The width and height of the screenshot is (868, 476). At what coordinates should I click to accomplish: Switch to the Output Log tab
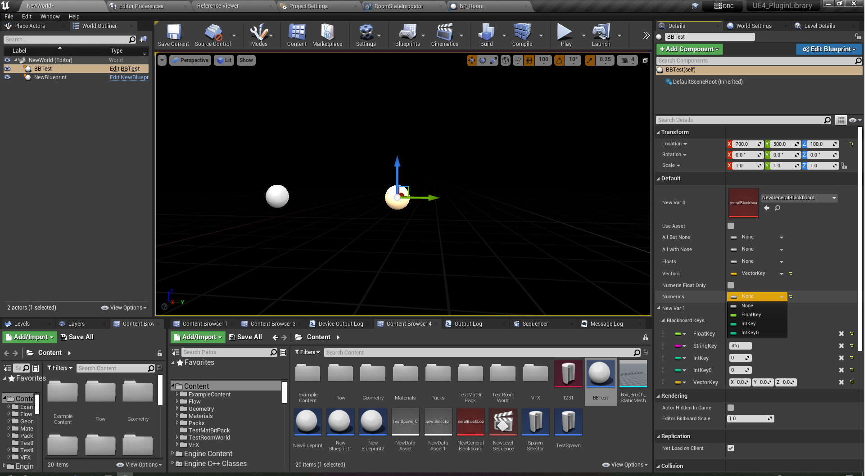[468, 324]
